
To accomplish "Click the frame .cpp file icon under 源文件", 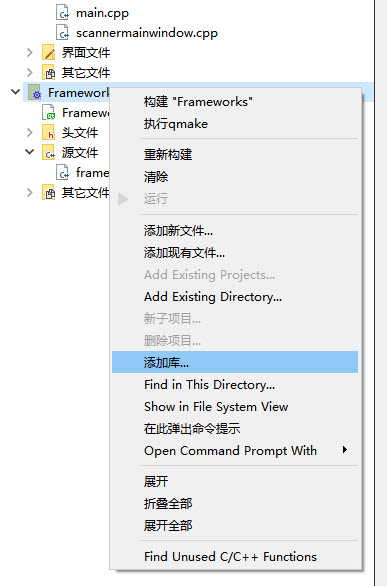I will pos(62,173).
